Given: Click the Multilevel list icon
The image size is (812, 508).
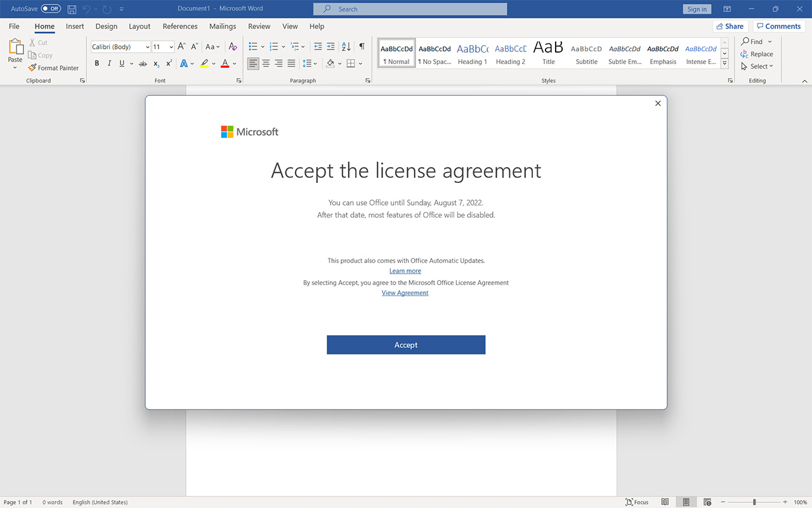Looking at the screenshot, I should click(294, 46).
